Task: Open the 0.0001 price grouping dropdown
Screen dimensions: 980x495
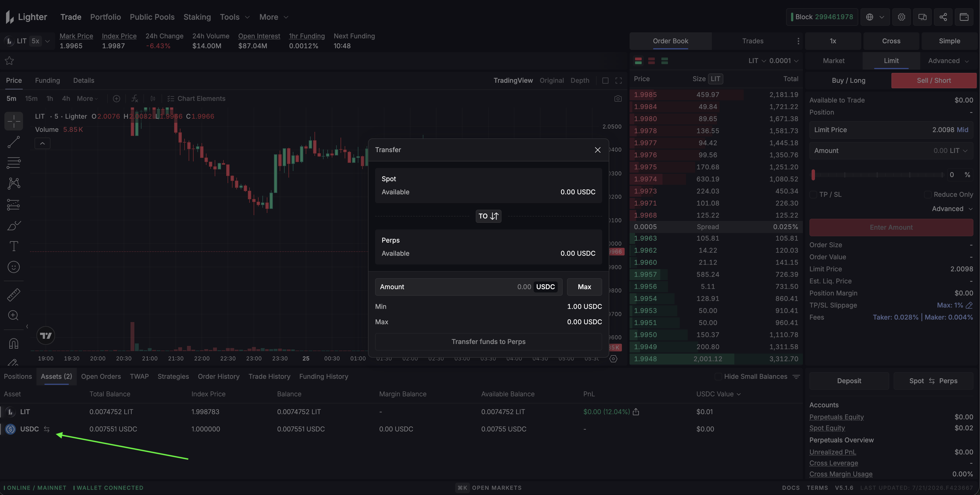Action: 784,61
